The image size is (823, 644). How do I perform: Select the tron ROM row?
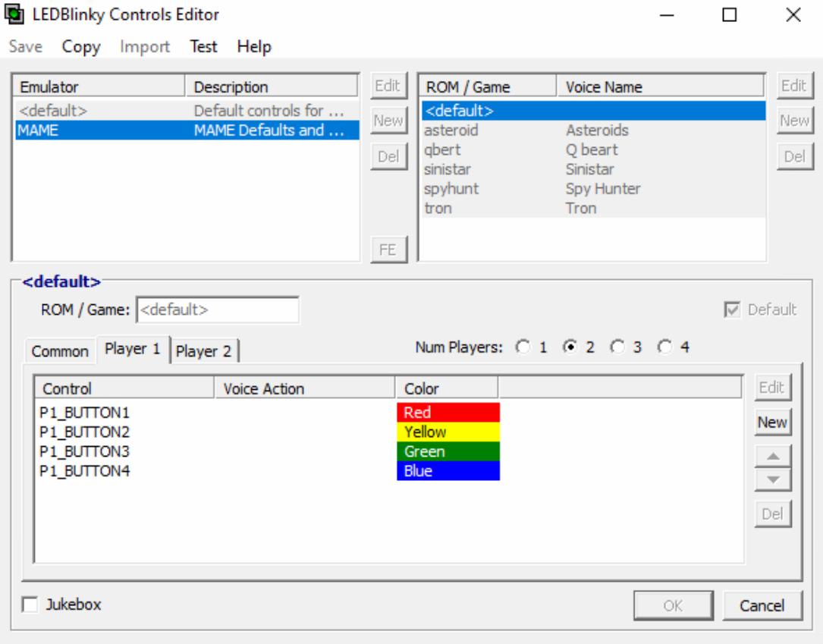click(x=594, y=208)
